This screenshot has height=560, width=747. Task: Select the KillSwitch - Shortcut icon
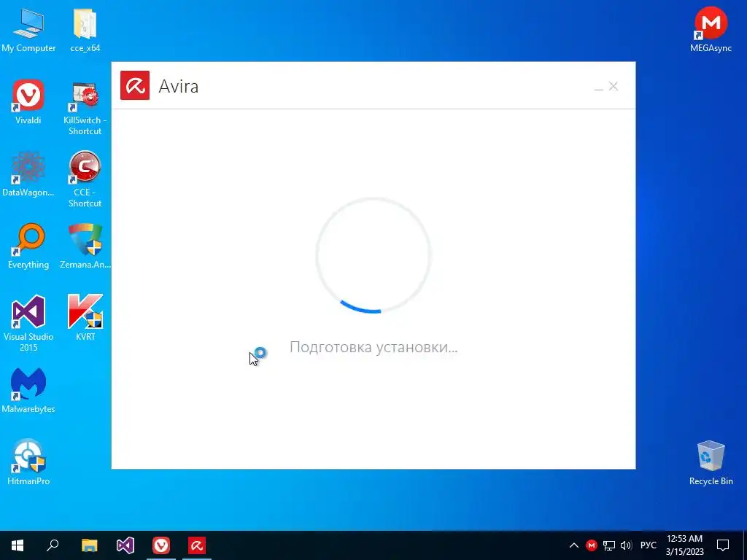[x=85, y=108]
